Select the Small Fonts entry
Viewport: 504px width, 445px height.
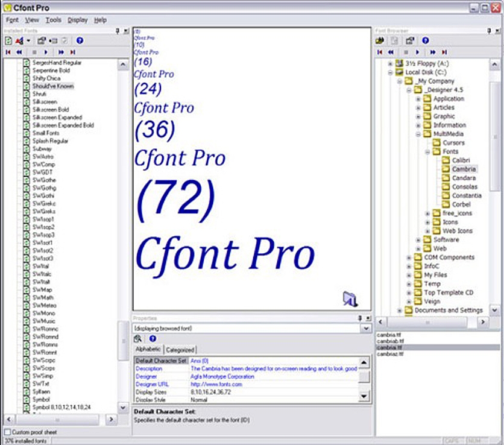[46, 133]
